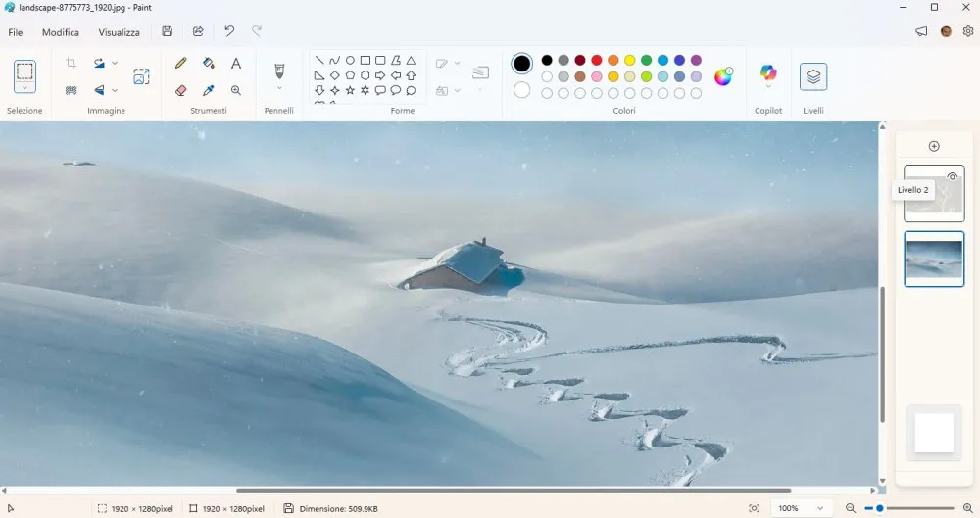Click the horizontal canvas scrollbar
This screenshot has height=518, width=980.
click(514, 491)
